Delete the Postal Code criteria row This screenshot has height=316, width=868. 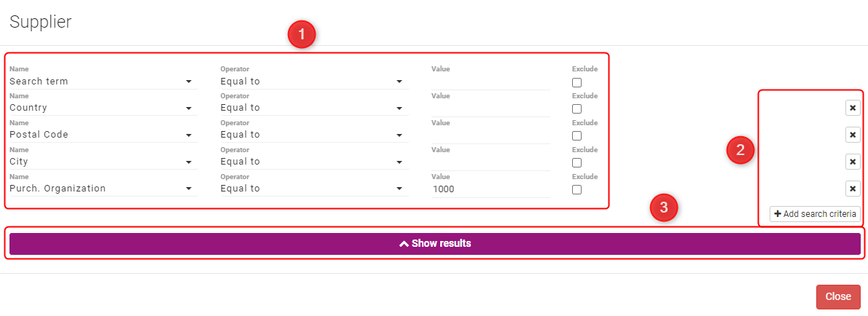point(853,135)
